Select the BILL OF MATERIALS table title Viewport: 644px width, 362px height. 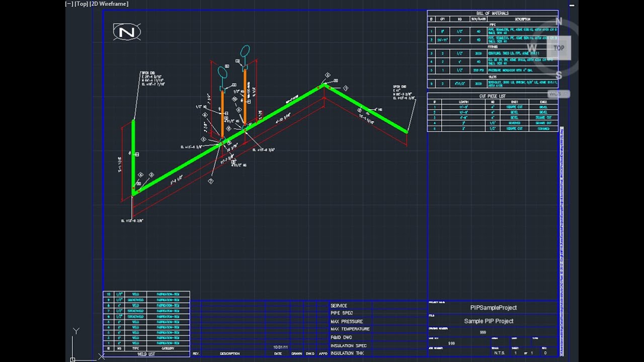click(493, 14)
